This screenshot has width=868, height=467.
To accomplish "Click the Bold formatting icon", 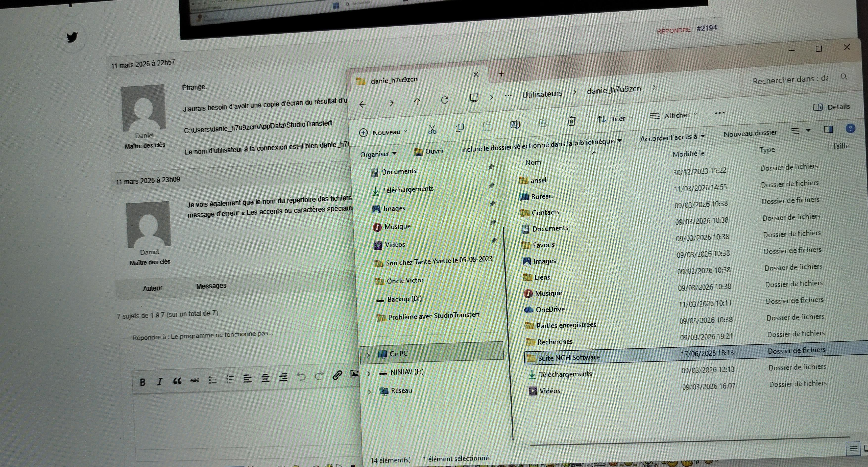I will [x=143, y=382].
